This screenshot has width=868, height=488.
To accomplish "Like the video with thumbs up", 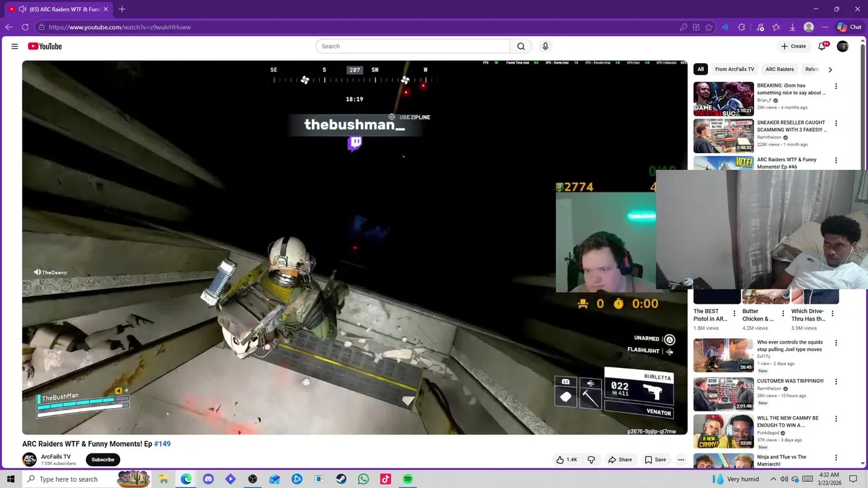I will coord(566,460).
